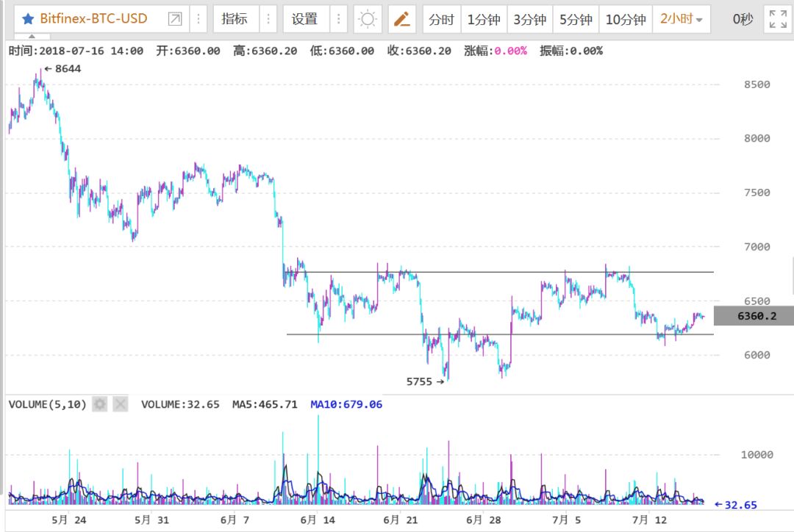The image size is (794, 532).
Task: Toggle the sun brightness theme icon
Action: click(x=367, y=19)
